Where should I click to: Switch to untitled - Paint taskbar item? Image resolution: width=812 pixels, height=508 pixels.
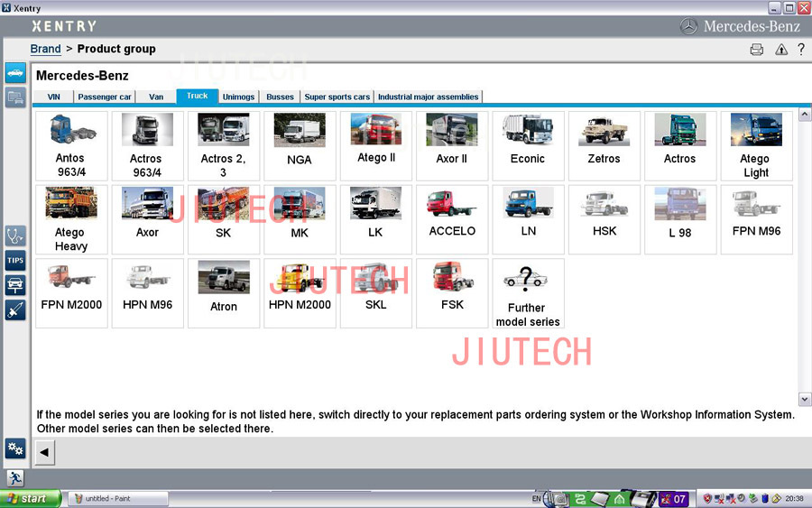(118, 499)
